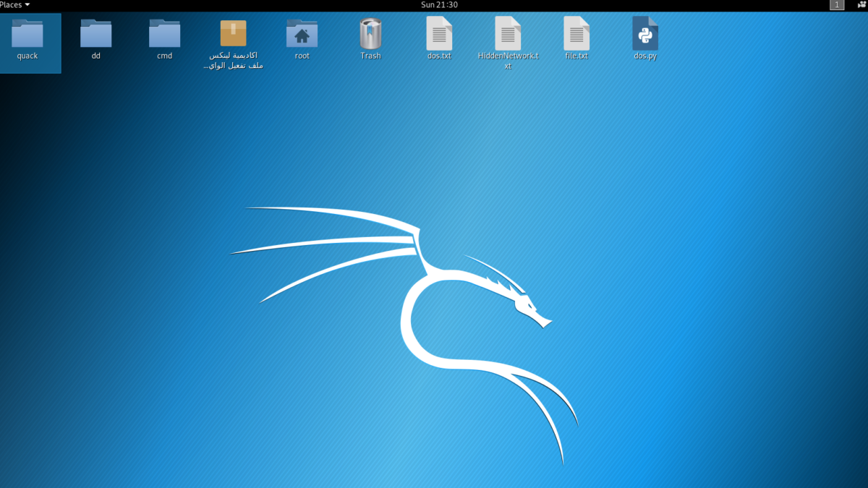
Task: Click the HiddenNetwork.txt document icon
Action: (508, 33)
